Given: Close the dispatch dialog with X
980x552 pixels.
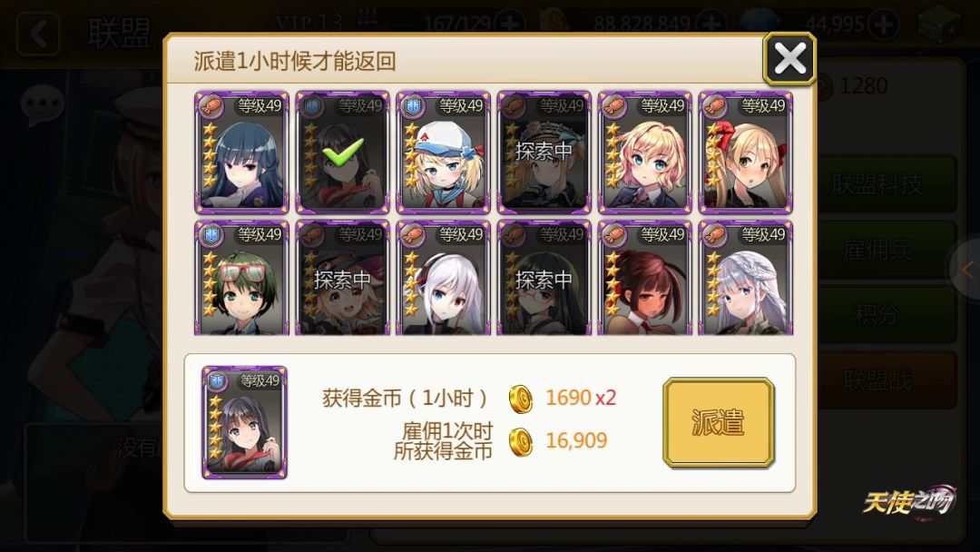Looking at the screenshot, I should [x=789, y=59].
